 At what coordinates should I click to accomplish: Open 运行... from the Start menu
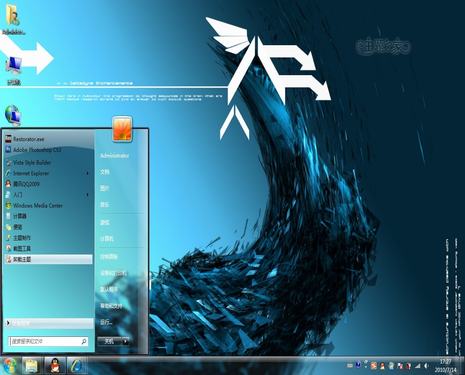point(106,322)
